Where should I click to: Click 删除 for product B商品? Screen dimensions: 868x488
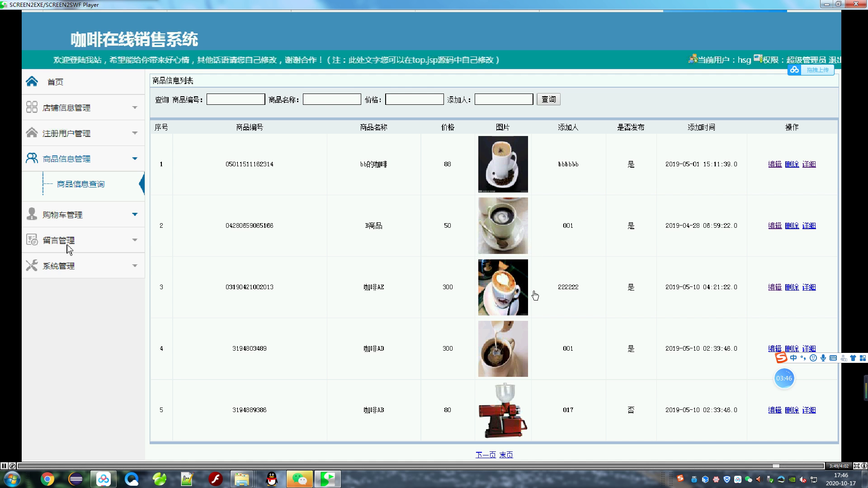[792, 225]
